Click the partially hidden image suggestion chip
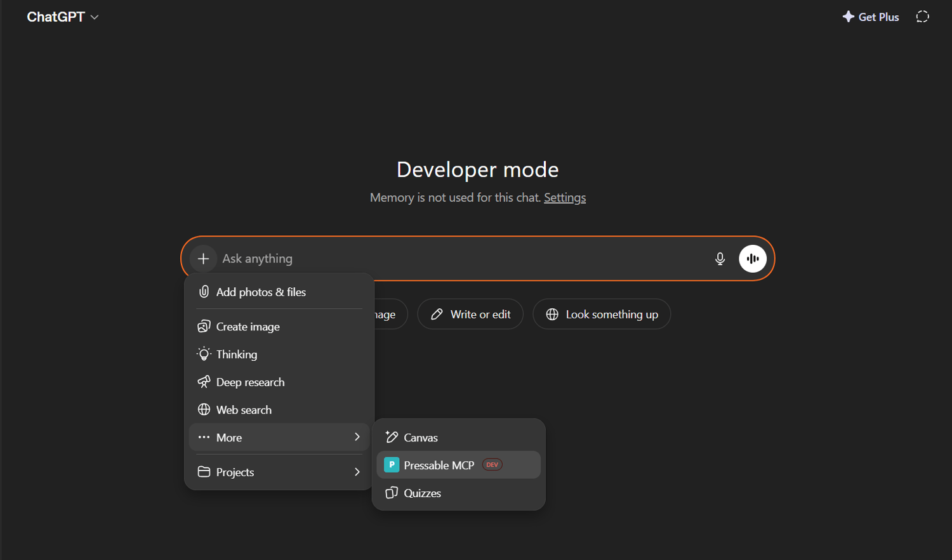This screenshot has height=560, width=952. point(390,314)
